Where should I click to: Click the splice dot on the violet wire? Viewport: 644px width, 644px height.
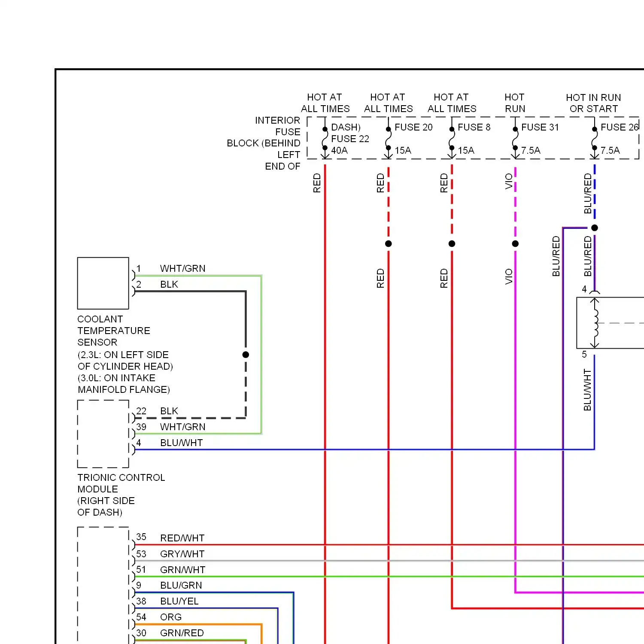point(515,243)
